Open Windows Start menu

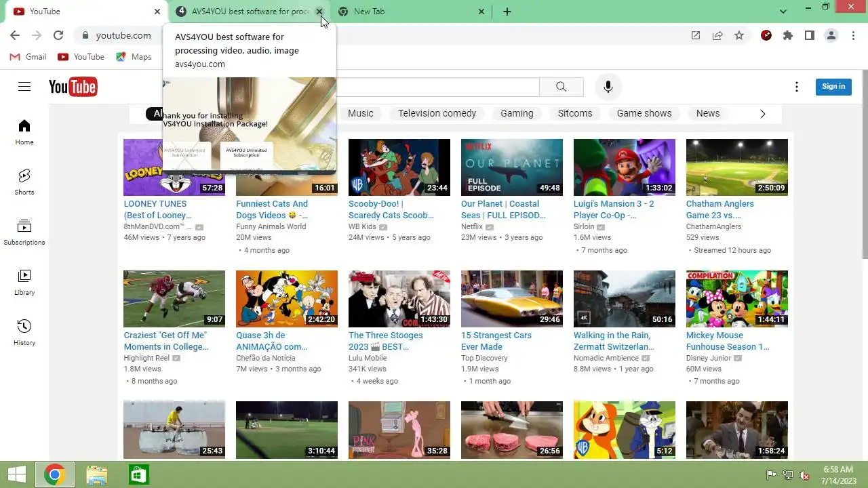click(16, 474)
